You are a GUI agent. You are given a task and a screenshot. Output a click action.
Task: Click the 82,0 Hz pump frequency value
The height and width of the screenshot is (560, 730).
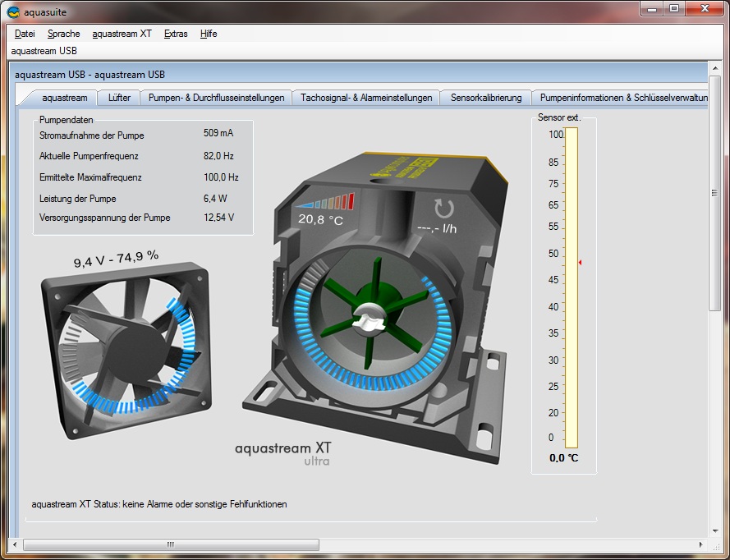(218, 156)
